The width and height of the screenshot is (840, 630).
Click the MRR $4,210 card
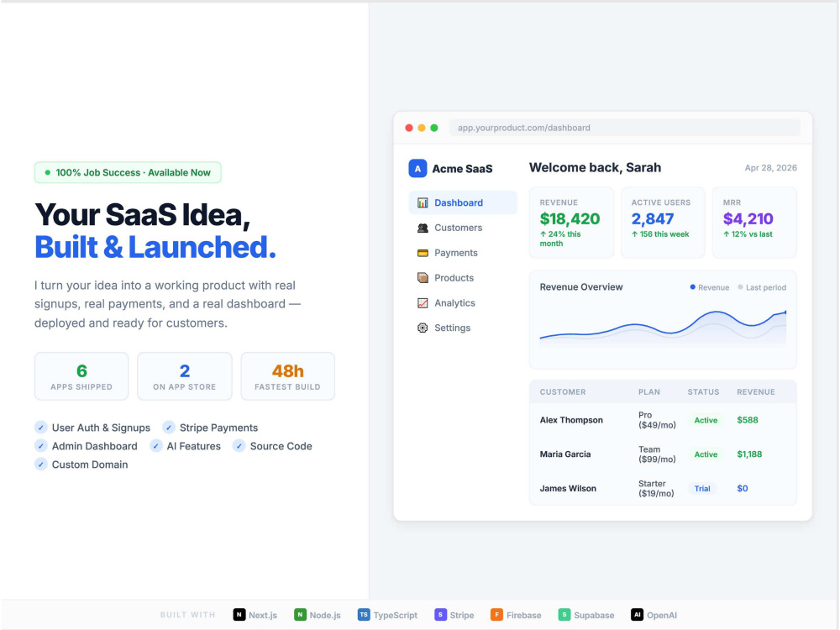coord(754,223)
